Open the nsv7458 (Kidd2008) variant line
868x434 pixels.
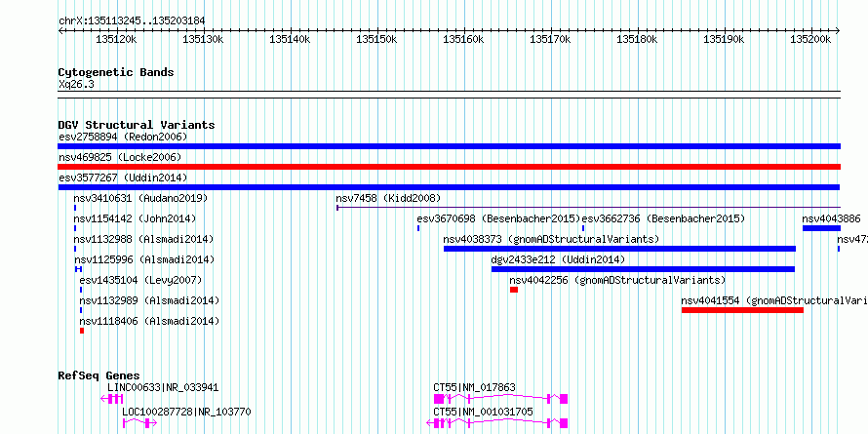pyautogui.click(x=588, y=208)
